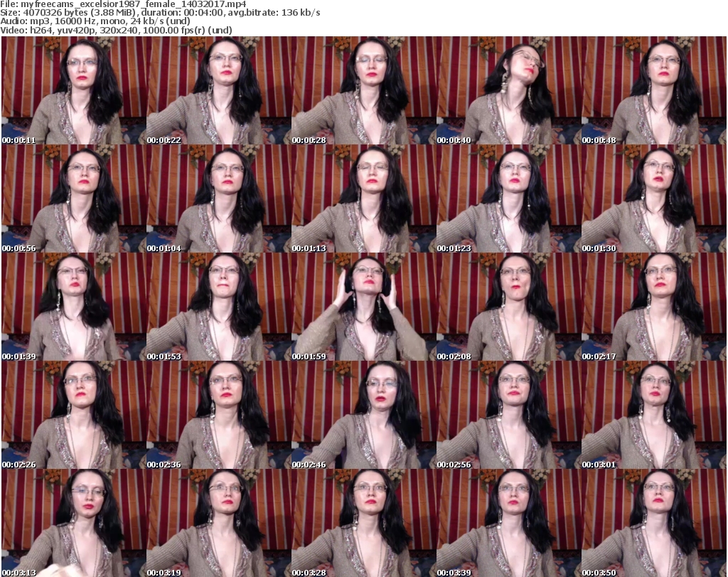Click the Size and duration info line
The image size is (728, 577).
pyautogui.click(x=160, y=13)
